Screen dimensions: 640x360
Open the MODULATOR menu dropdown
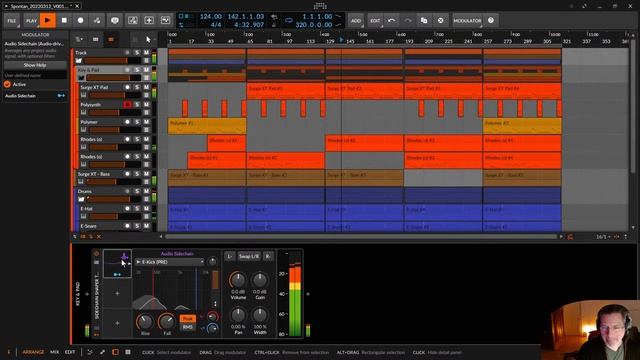click(x=467, y=20)
